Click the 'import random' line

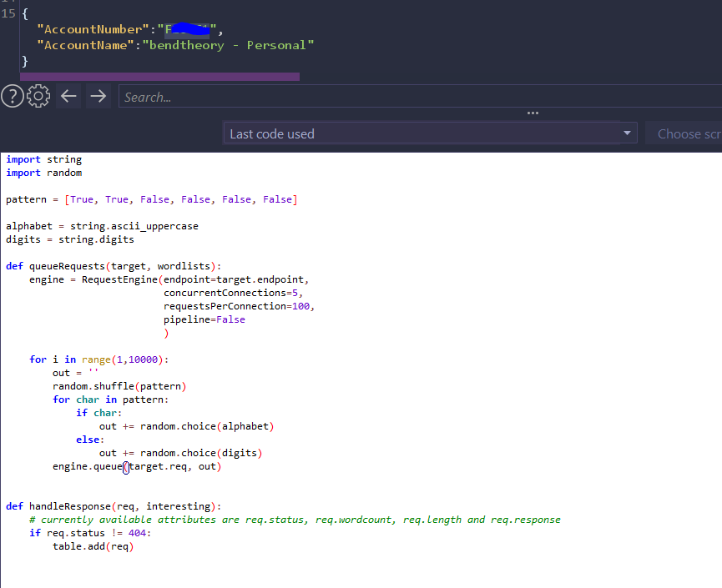[x=43, y=173]
